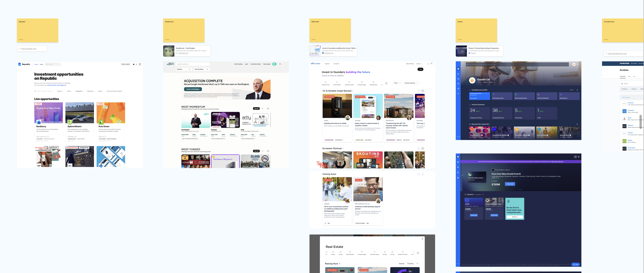Click the Equalls Ltd orange logo in Floww
The image size is (644, 273).
click(472, 81)
